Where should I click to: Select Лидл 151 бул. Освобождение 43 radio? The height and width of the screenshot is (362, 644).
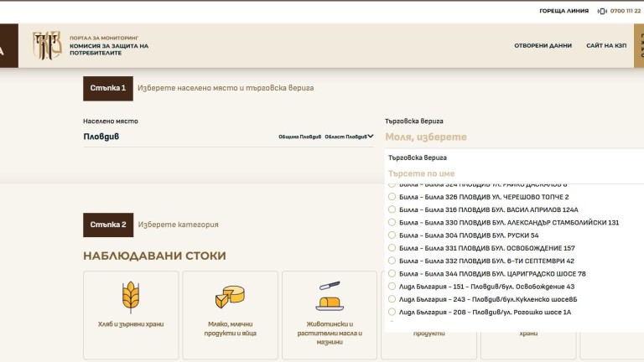click(392, 286)
